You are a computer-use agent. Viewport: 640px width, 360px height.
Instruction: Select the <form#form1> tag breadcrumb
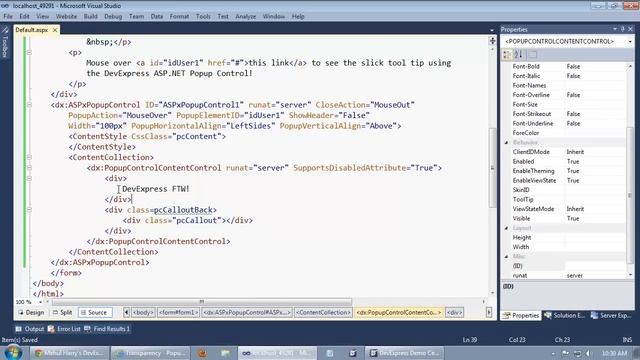(x=178, y=312)
